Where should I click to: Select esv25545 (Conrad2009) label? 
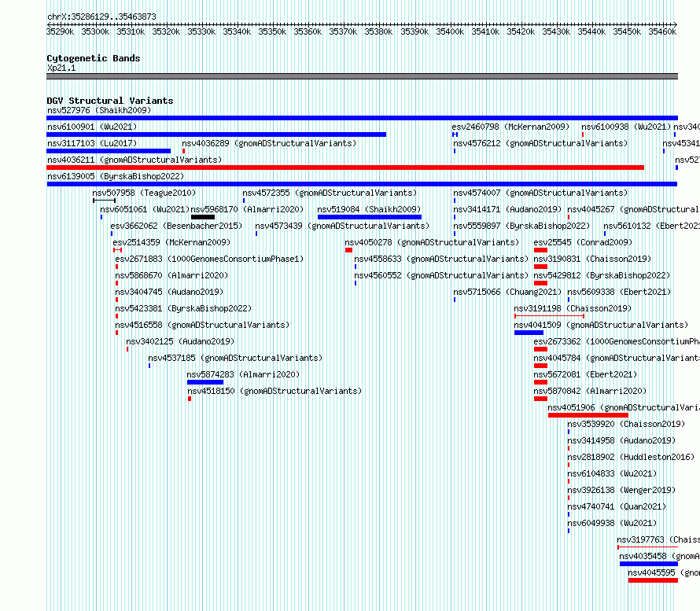point(583,242)
